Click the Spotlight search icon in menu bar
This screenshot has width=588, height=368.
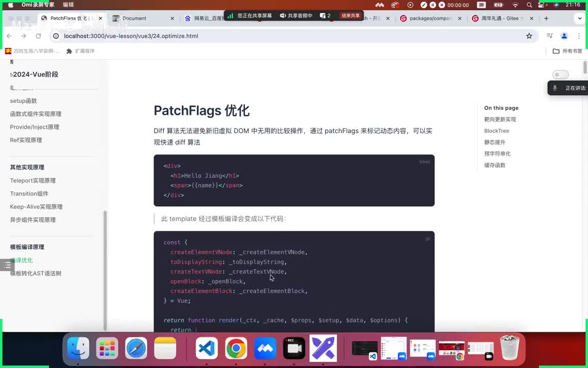pos(529,5)
